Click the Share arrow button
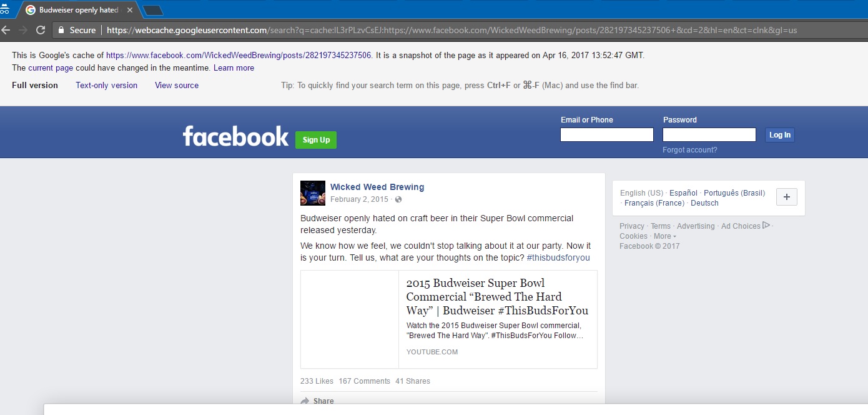Image resolution: width=868 pixels, height=415 pixels. tap(317, 401)
